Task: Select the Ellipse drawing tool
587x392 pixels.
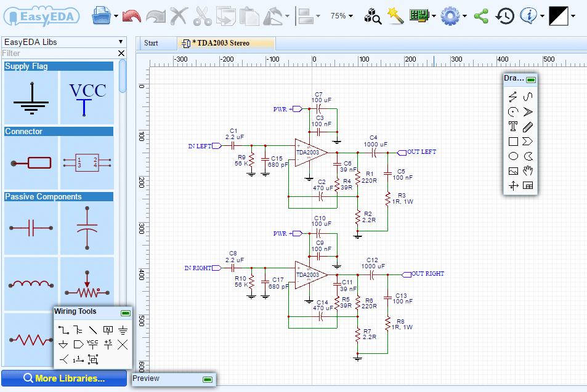Action: point(513,156)
